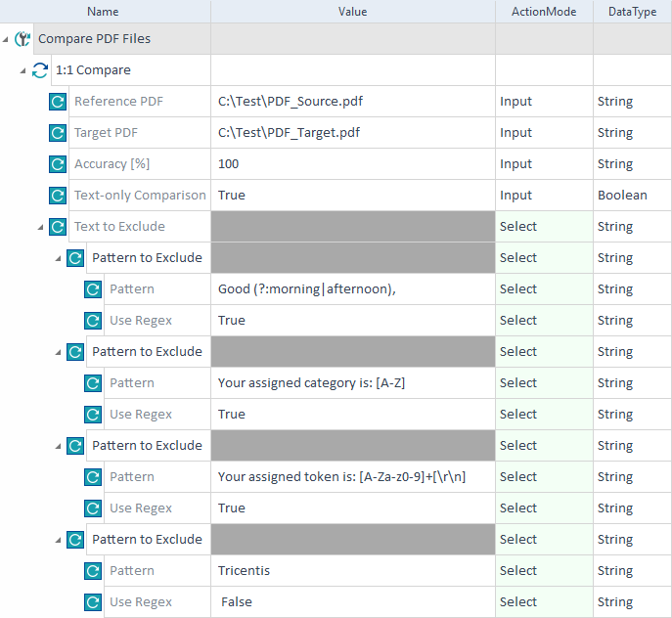Collapse the 1:1 Compare node
The image size is (672, 618).
[23, 71]
